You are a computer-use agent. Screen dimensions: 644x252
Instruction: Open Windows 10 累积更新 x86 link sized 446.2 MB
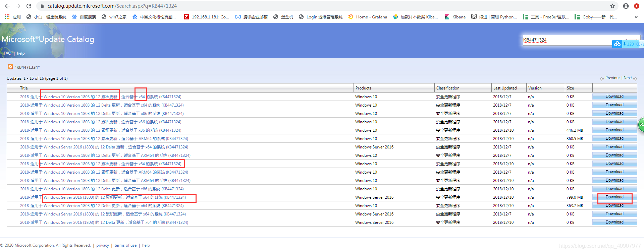tap(101, 130)
